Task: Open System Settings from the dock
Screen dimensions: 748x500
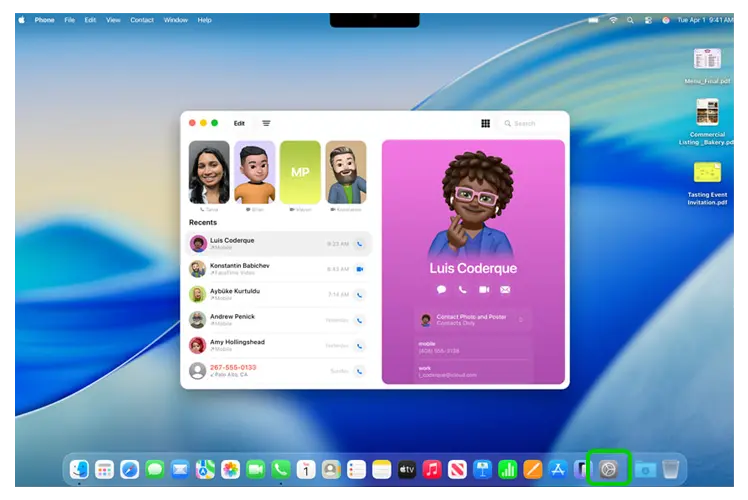Action: coord(608,468)
